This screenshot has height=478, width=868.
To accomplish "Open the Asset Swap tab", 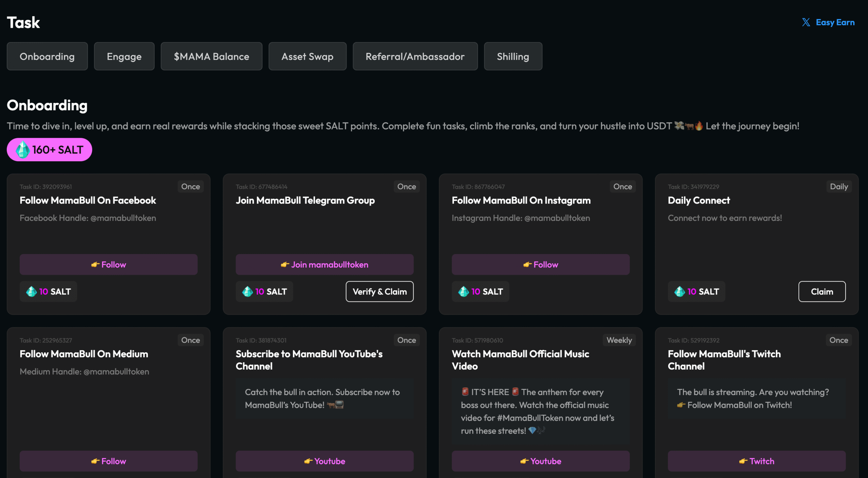I will pos(307,56).
